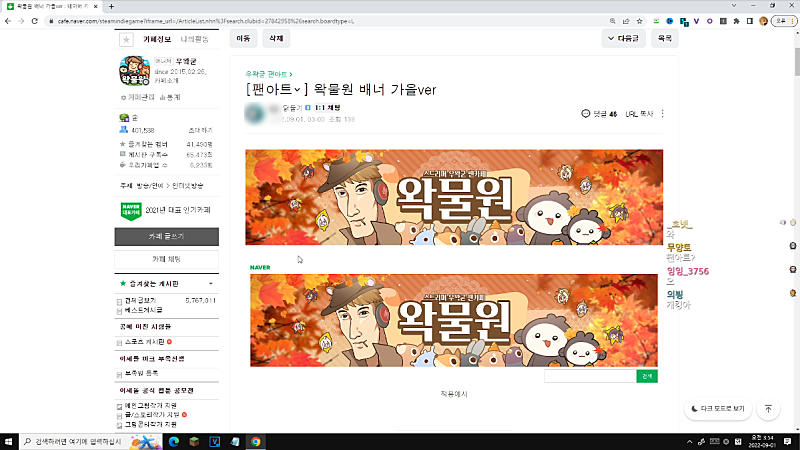Reload the page with refresh icon

point(35,21)
